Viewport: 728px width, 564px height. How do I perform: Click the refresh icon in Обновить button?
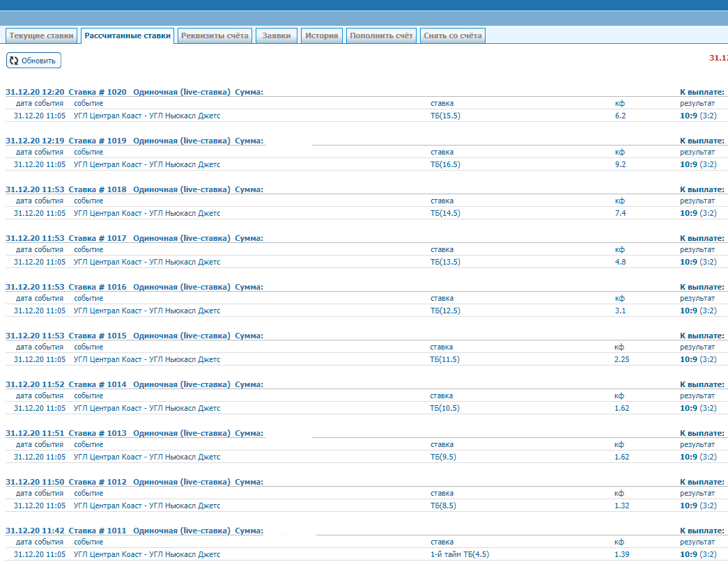coord(14,61)
